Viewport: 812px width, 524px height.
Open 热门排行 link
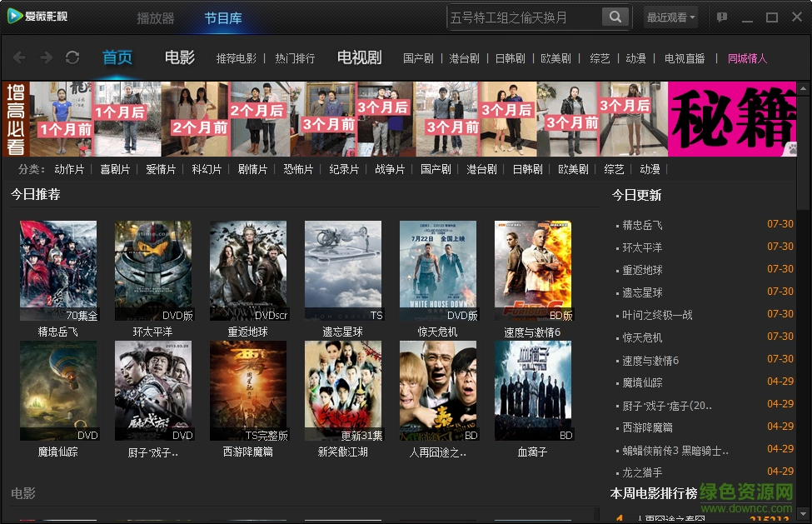coord(295,58)
